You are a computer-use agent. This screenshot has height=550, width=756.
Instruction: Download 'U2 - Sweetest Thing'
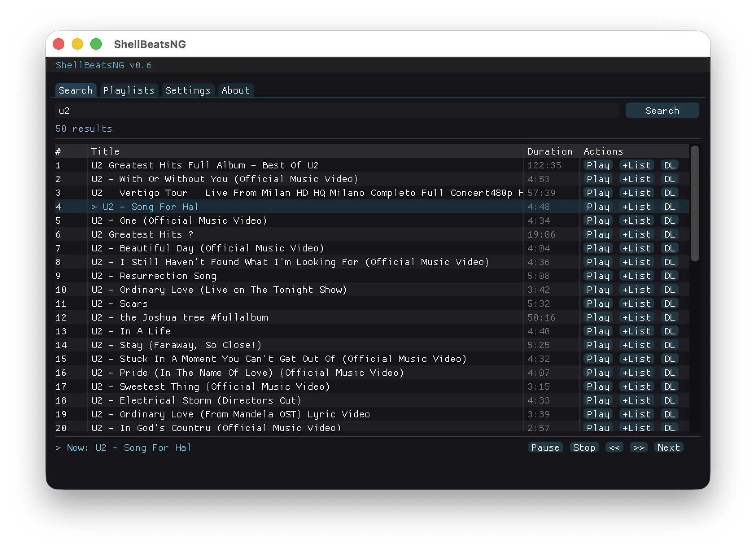[x=669, y=386]
